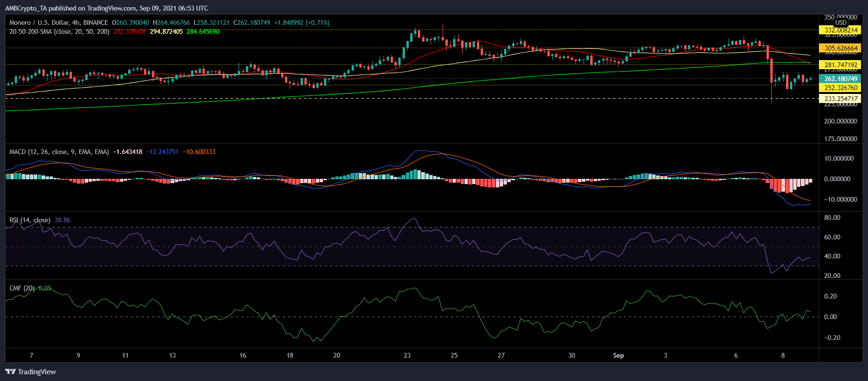Click the 332.008214 price level label

840,30
